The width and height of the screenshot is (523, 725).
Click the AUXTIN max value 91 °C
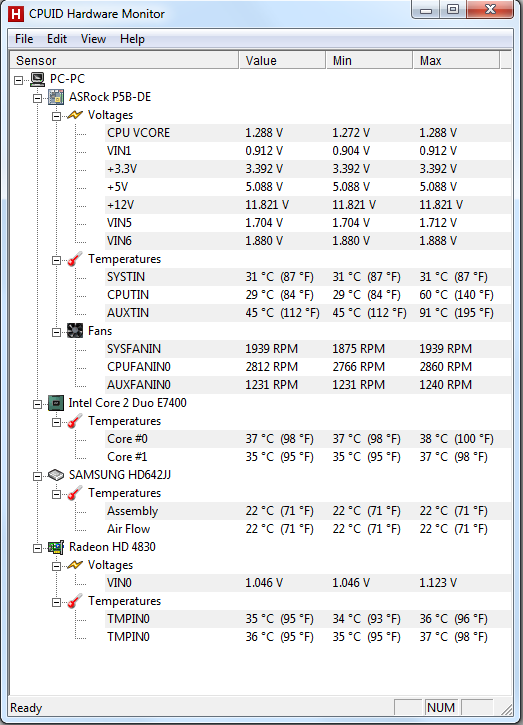point(456,313)
